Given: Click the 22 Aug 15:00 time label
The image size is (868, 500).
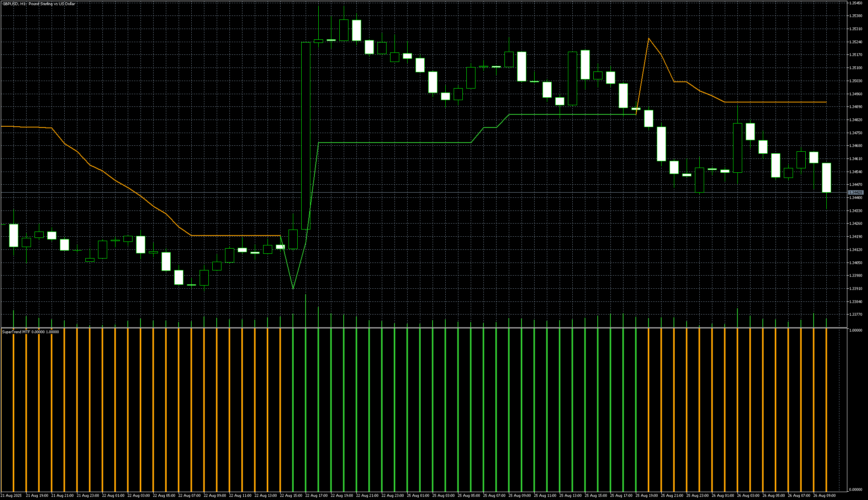Looking at the screenshot, I should (291, 496).
